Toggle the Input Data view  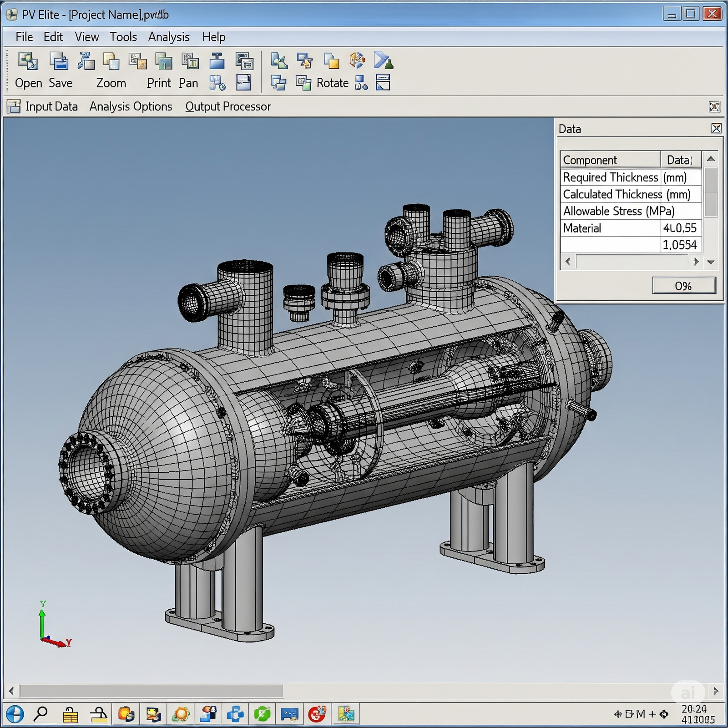click(51, 106)
